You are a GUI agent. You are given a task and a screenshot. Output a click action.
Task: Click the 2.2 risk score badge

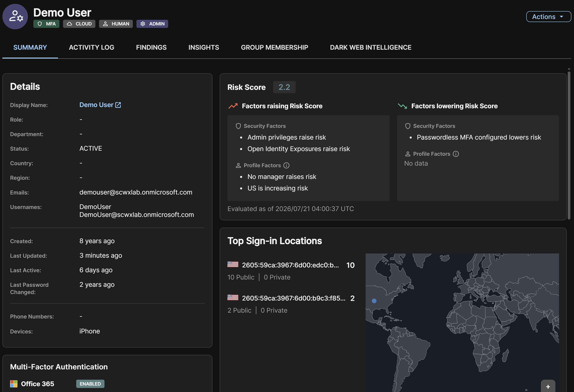pyautogui.click(x=284, y=87)
